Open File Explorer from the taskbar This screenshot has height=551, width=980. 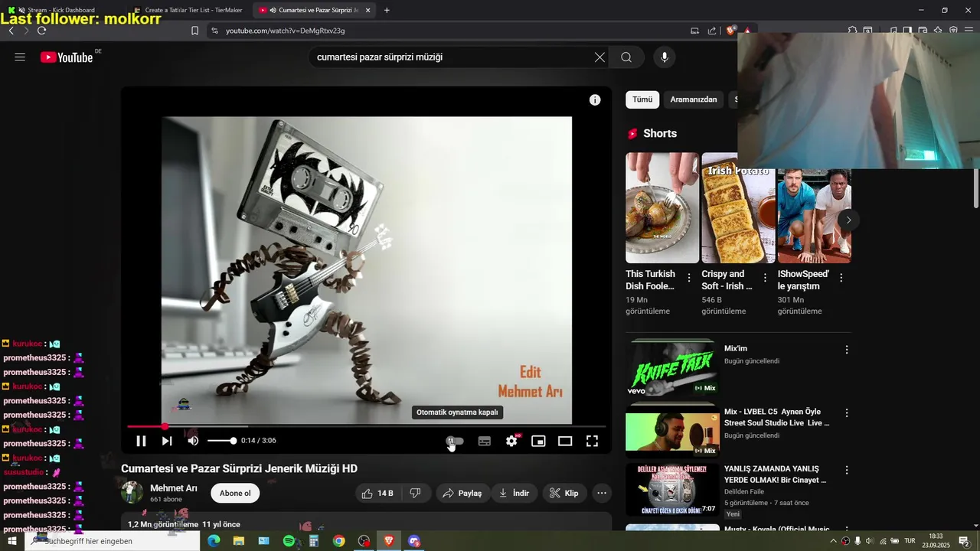pyautogui.click(x=239, y=541)
